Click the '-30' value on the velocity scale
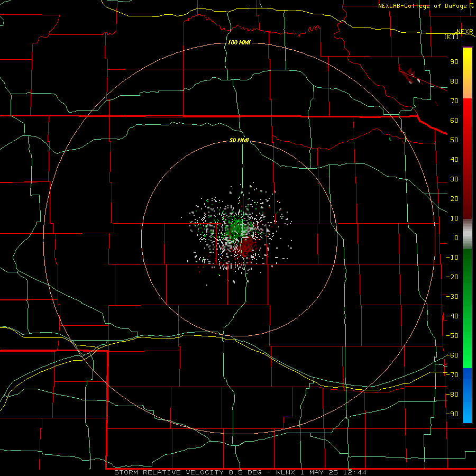Viewport: 476px width, 476px height. pos(452,297)
